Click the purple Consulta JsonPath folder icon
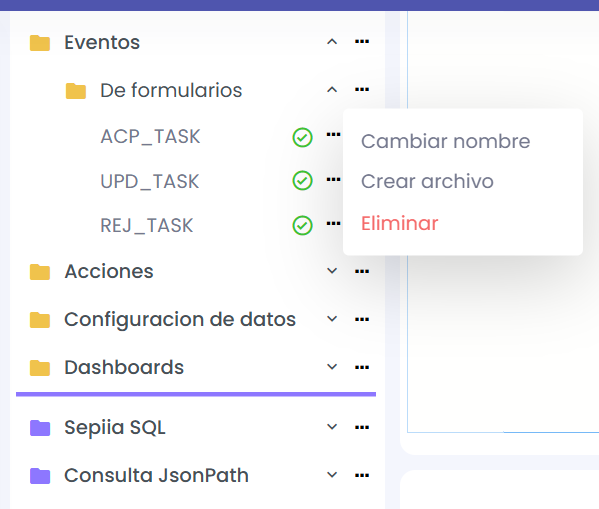The width and height of the screenshot is (599, 509). (x=40, y=476)
